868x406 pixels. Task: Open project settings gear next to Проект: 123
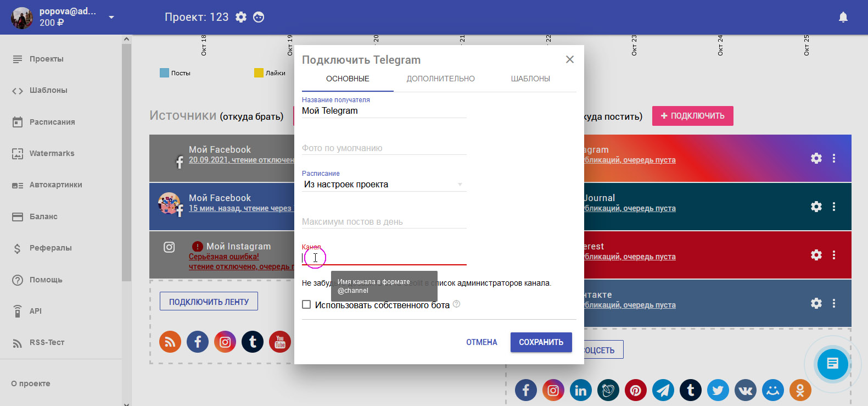241,17
